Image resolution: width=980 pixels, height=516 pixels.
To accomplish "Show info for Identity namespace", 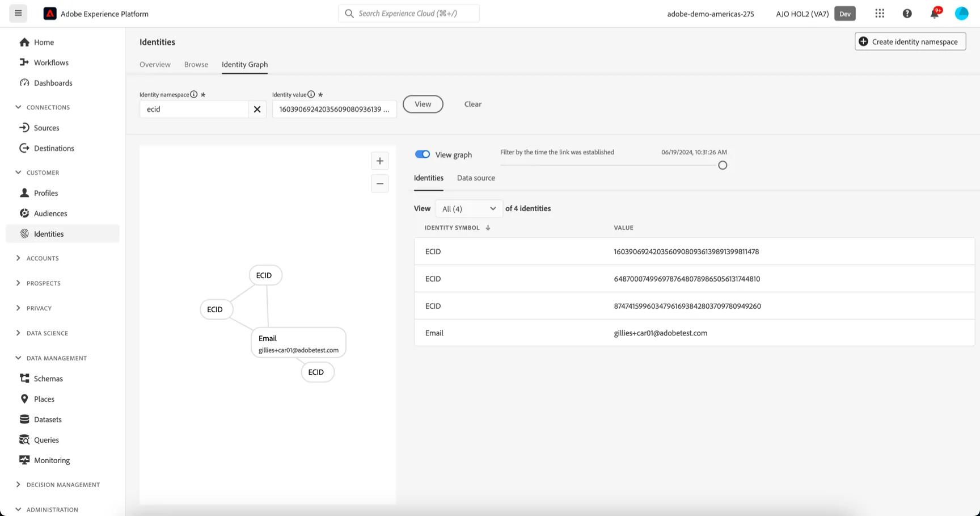I will [194, 94].
